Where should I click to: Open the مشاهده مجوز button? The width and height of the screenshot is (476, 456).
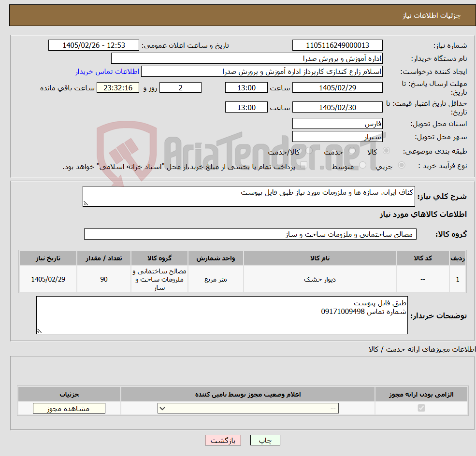click(x=69, y=408)
